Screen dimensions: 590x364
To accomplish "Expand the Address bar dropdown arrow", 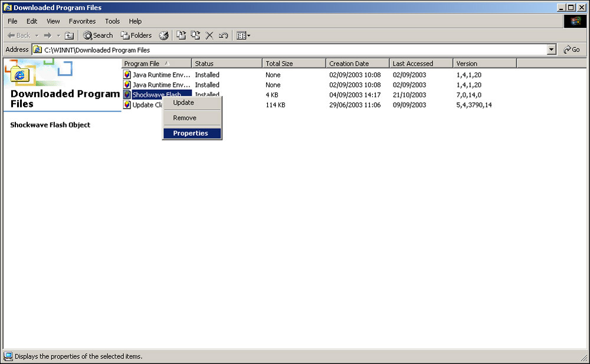I will coord(552,50).
